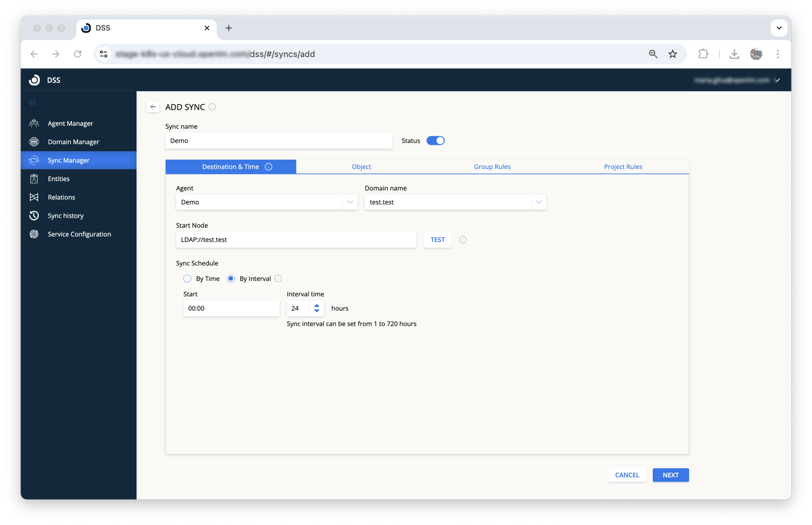
Task: Expand the Agent dropdown
Action: point(350,202)
